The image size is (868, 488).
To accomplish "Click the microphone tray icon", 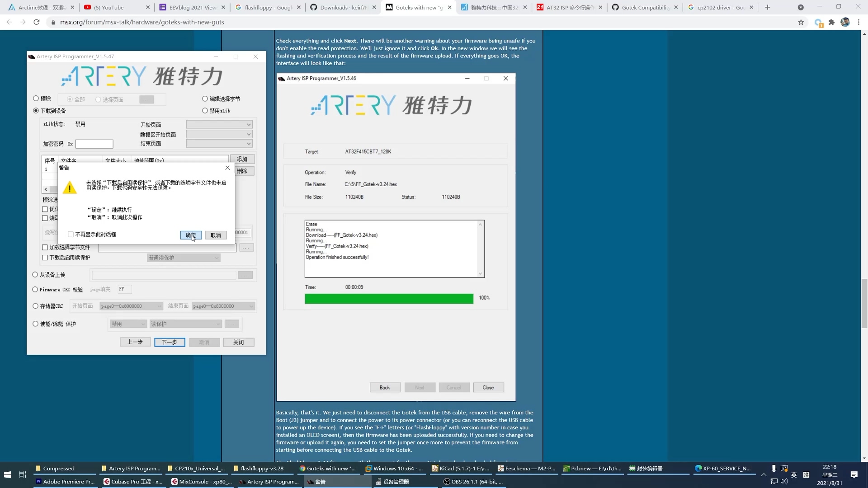I will pyautogui.click(x=774, y=469).
